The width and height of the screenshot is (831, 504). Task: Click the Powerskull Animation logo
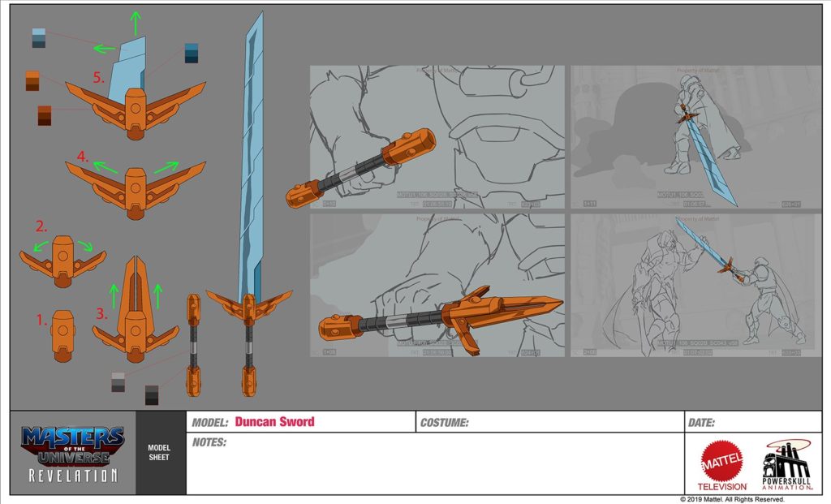click(x=786, y=465)
